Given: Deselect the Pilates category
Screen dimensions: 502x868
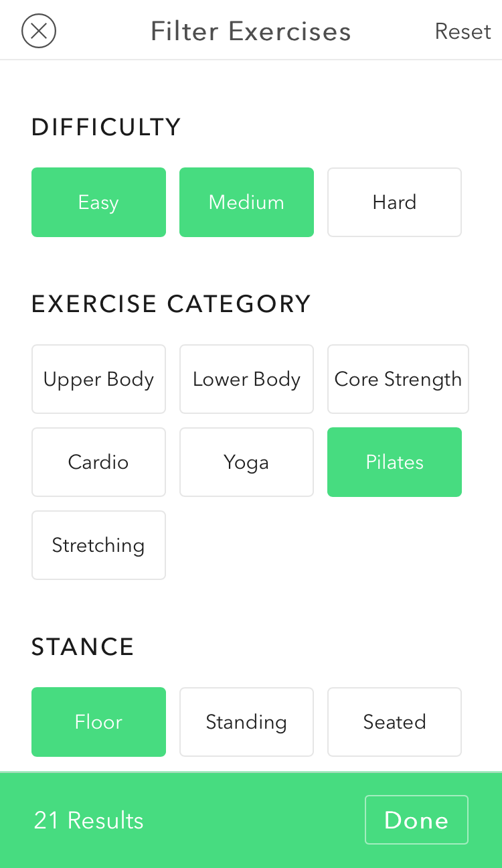Looking at the screenshot, I should click(394, 462).
